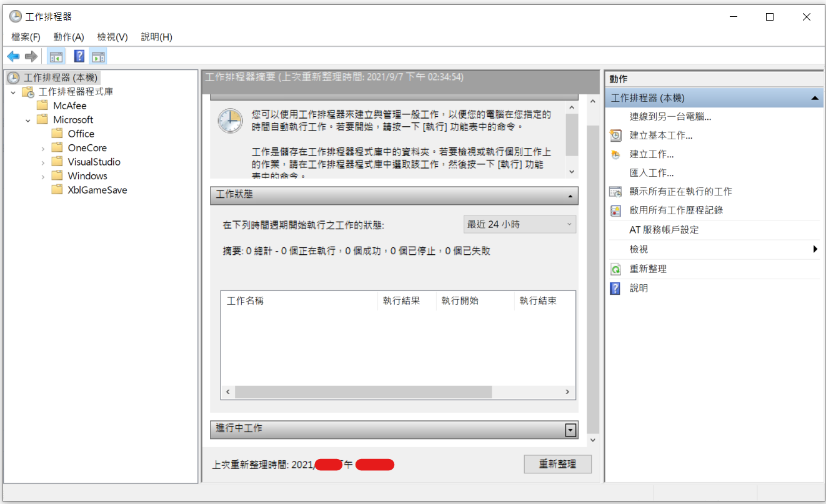Click the task list scroll left arrow
The image size is (826, 504).
click(x=228, y=392)
